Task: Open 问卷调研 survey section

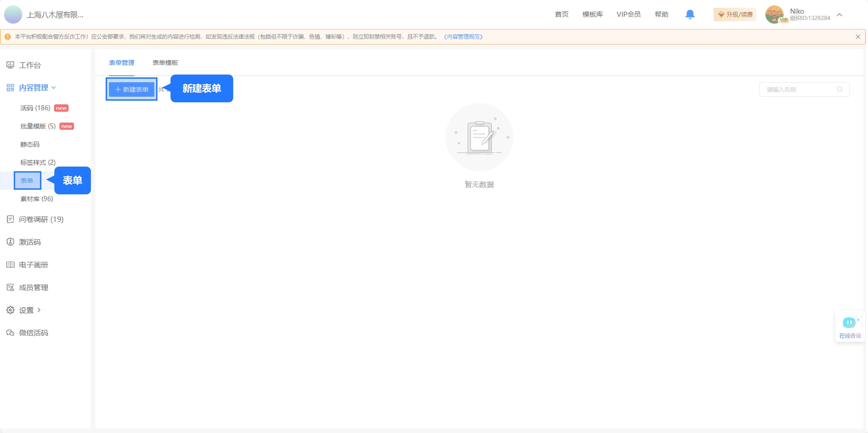Action: 41,220
